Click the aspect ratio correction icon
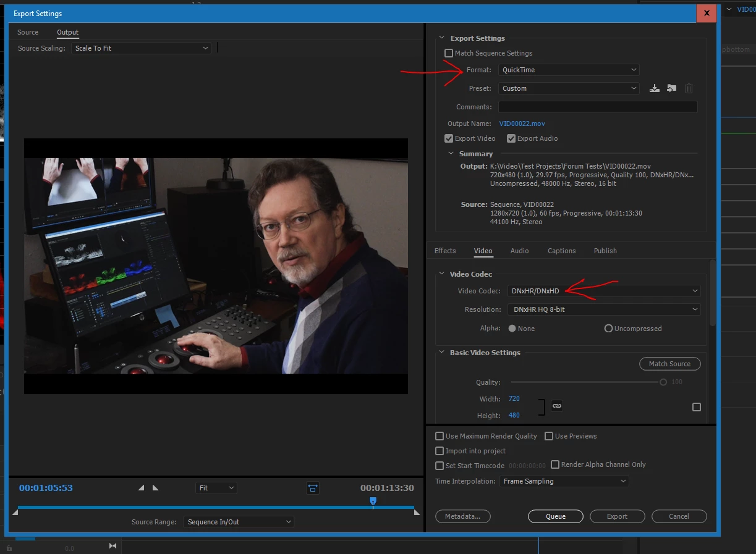This screenshot has width=756, height=554. point(313,488)
